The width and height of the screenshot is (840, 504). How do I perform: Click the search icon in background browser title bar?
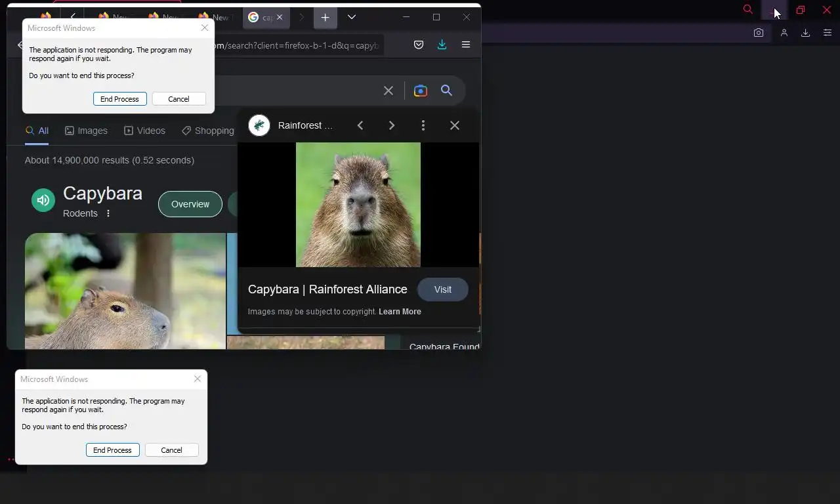coord(748,10)
